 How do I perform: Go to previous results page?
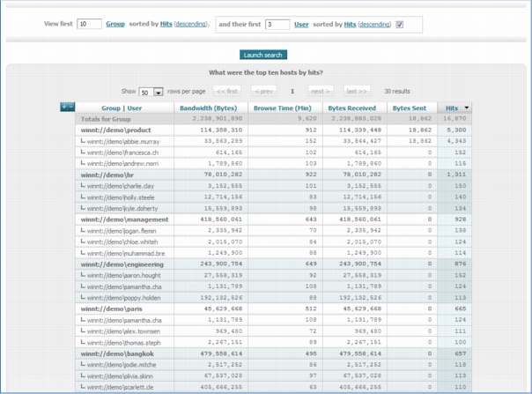(x=263, y=91)
